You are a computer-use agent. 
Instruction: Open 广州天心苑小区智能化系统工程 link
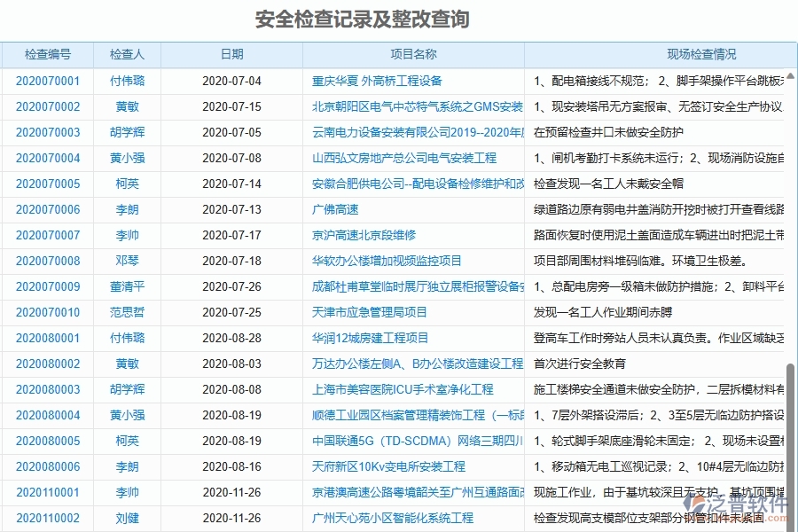(394, 517)
